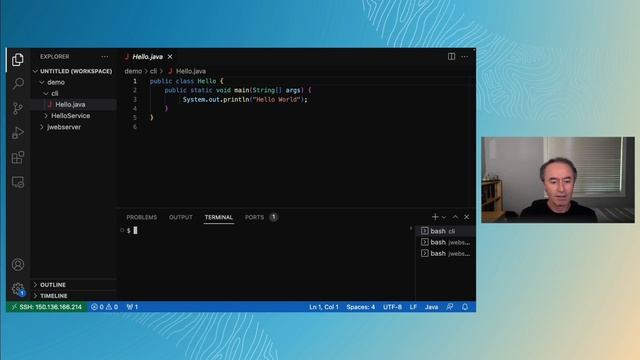Open the Source Control view icon
640x360 pixels.
18,108
